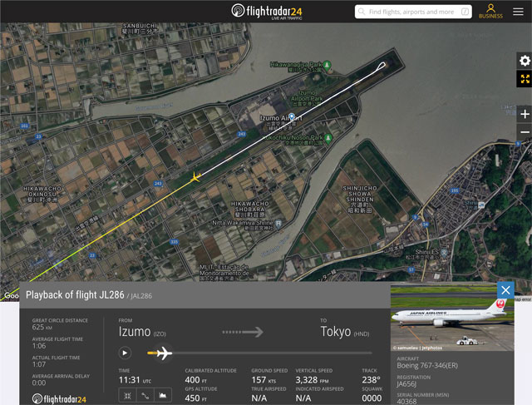Toggle center-map-on-aircraft button
The height and width of the screenshot is (405, 532).
point(126,395)
